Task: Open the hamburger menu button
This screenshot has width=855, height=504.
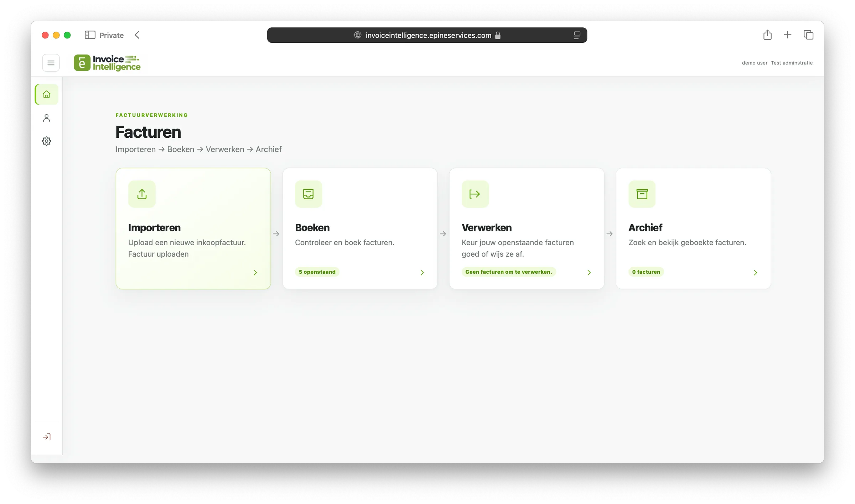Action: (51, 63)
